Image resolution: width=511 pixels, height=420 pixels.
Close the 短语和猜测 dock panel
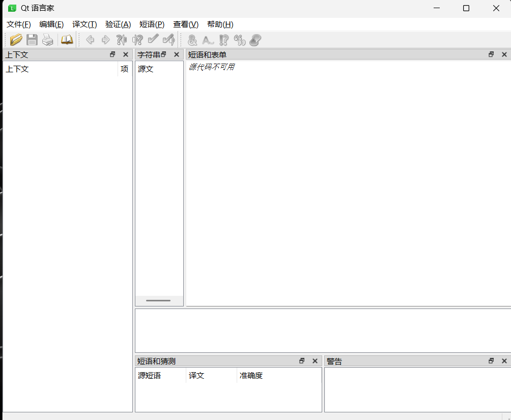(x=315, y=360)
